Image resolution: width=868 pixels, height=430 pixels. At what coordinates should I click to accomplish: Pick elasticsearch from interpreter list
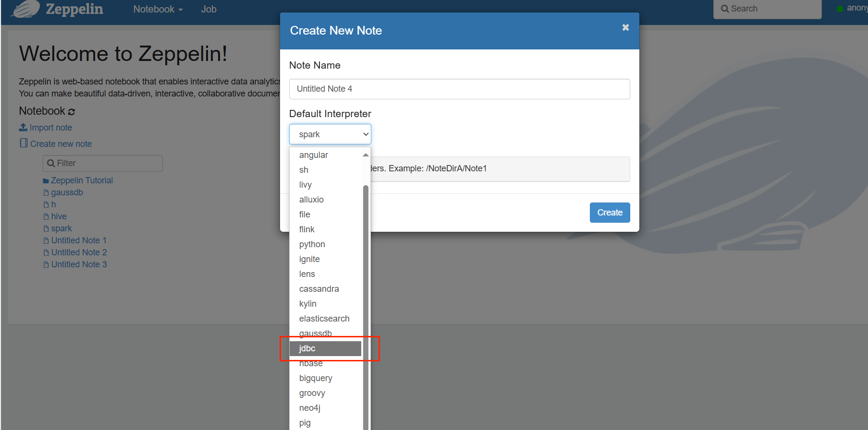coord(324,319)
